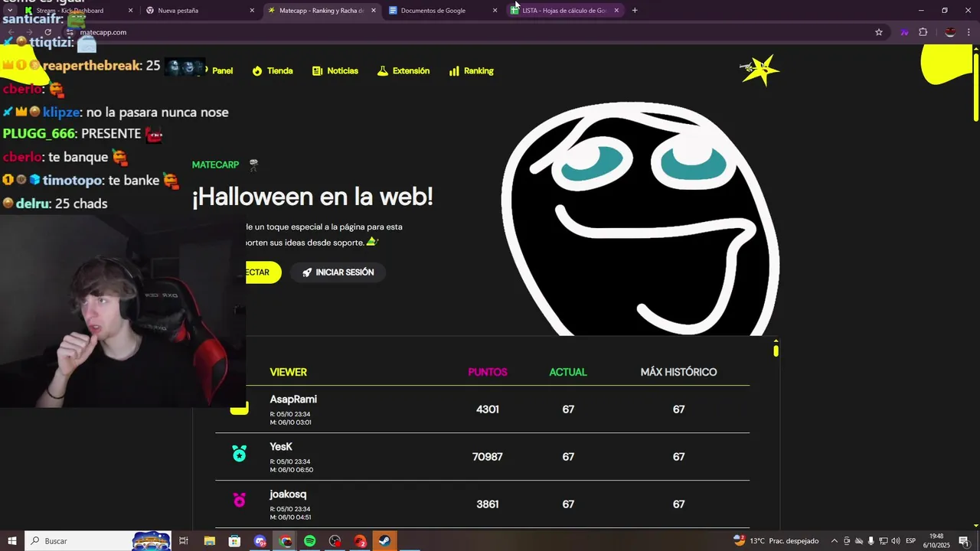Open Steam from the taskbar

click(384, 541)
